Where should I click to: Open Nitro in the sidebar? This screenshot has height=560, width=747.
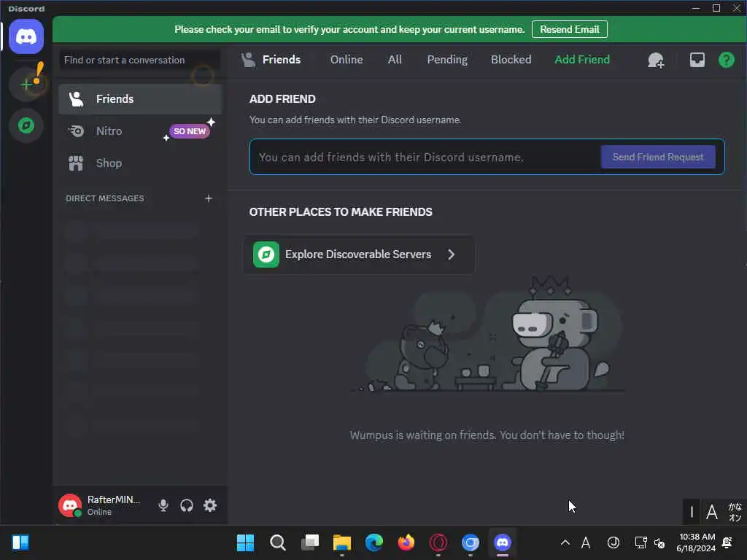pos(140,131)
